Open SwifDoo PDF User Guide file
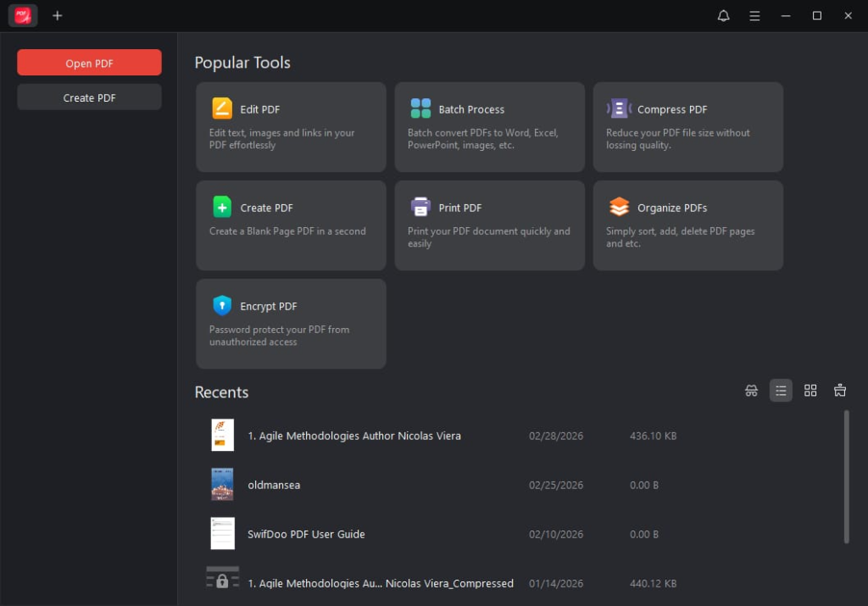868x606 pixels. point(306,534)
